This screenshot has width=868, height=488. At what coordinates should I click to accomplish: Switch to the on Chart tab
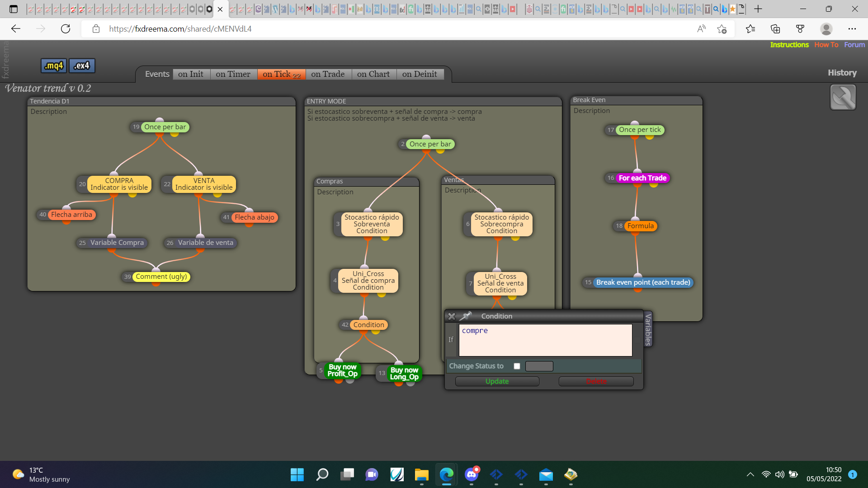[373, 74]
